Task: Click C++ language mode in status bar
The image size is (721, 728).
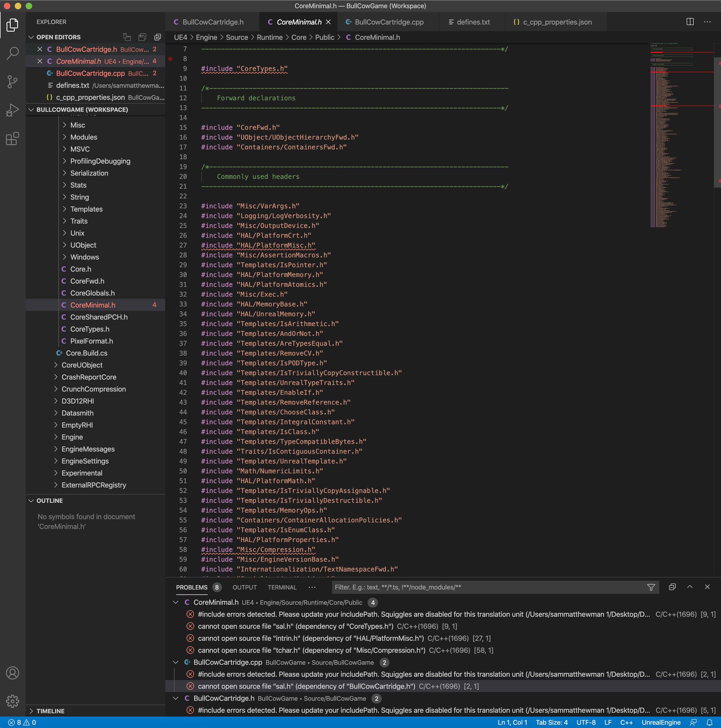Action: (x=627, y=722)
